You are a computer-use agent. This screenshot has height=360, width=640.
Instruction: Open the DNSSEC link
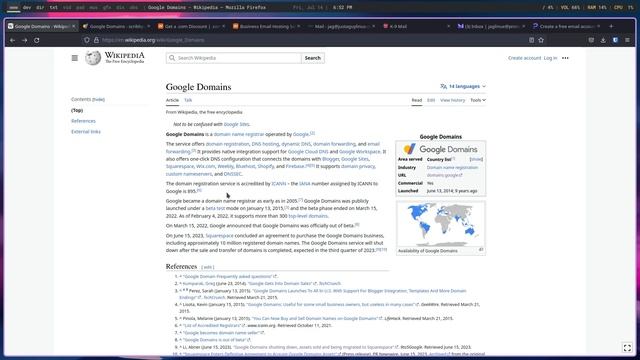(x=233, y=174)
